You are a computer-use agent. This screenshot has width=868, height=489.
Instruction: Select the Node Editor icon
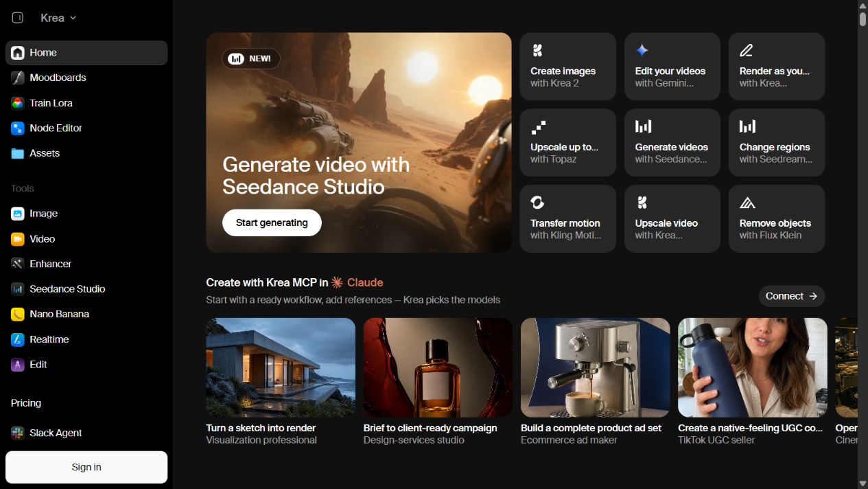tap(18, 128)
